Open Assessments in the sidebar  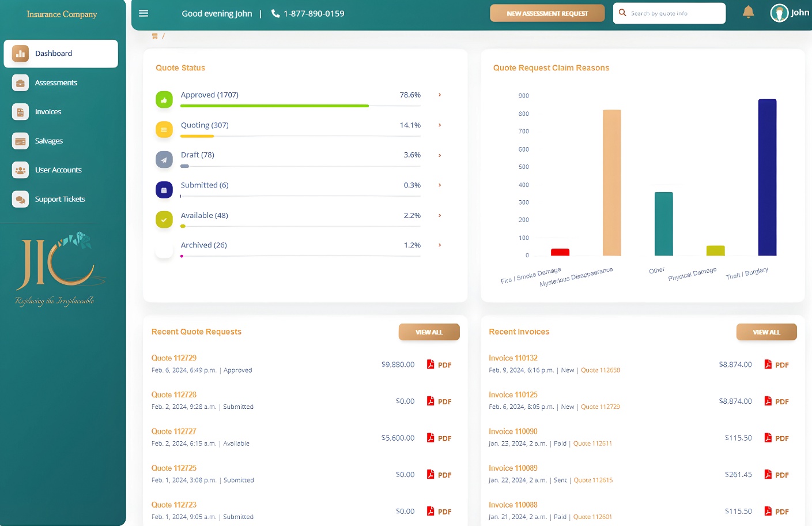tap(56, 83)
